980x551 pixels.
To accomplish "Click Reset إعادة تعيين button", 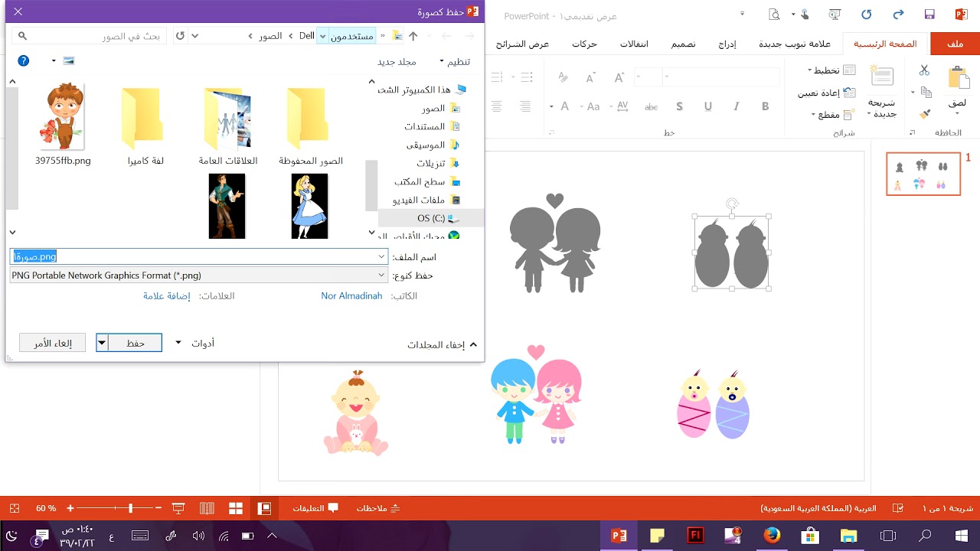I will click(x=827, y=93).
